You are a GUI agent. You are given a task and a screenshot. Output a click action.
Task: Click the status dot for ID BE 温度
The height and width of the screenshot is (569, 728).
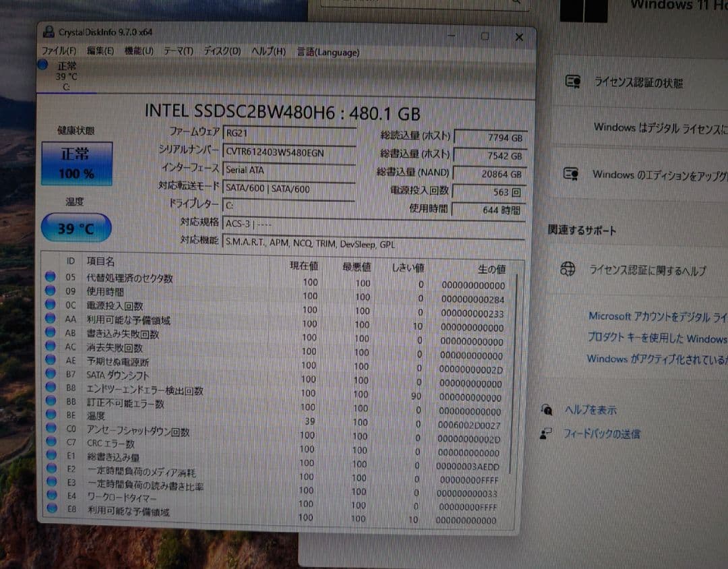51,415
